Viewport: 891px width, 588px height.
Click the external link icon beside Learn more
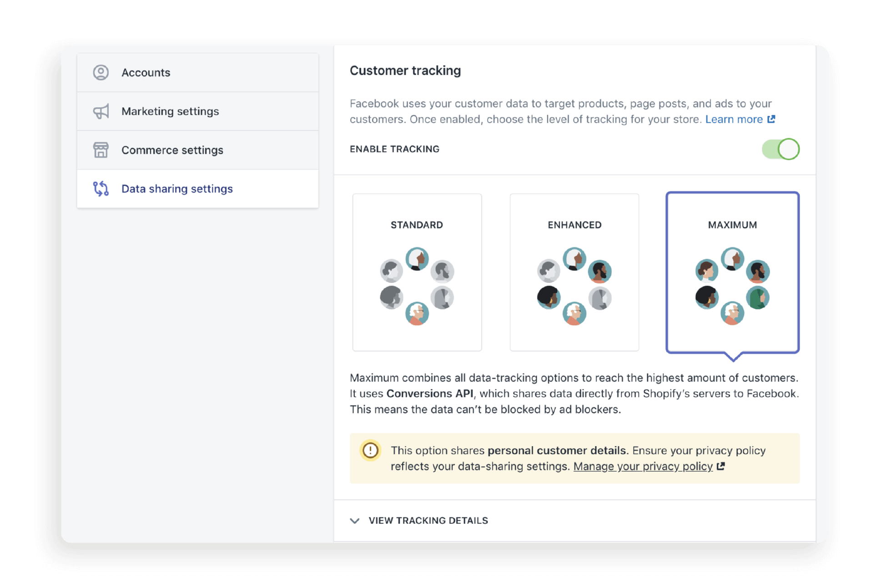[x=771, y=119]
